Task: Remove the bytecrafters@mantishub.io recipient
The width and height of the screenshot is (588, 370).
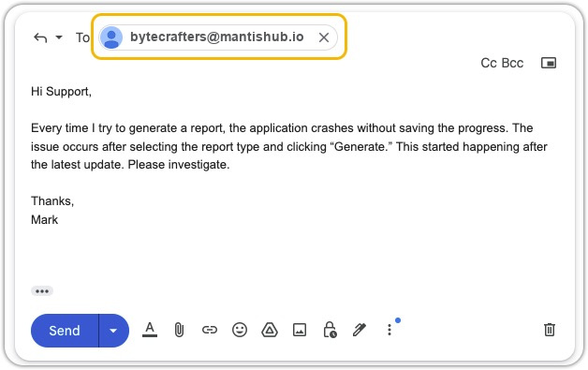Action: pos(324,37)
